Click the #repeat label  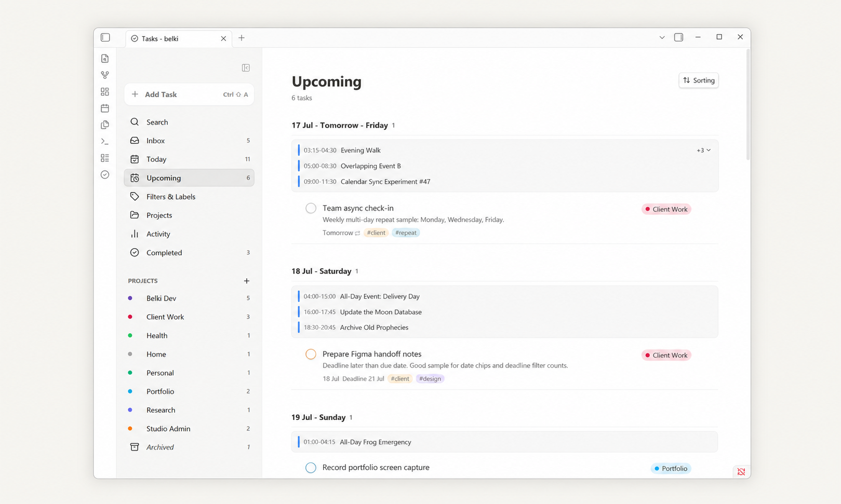pos(406,233)
